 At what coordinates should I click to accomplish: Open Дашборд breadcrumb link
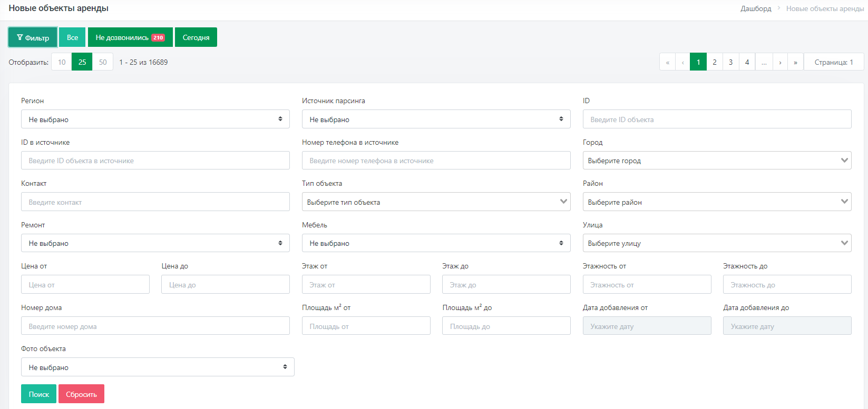756,8
